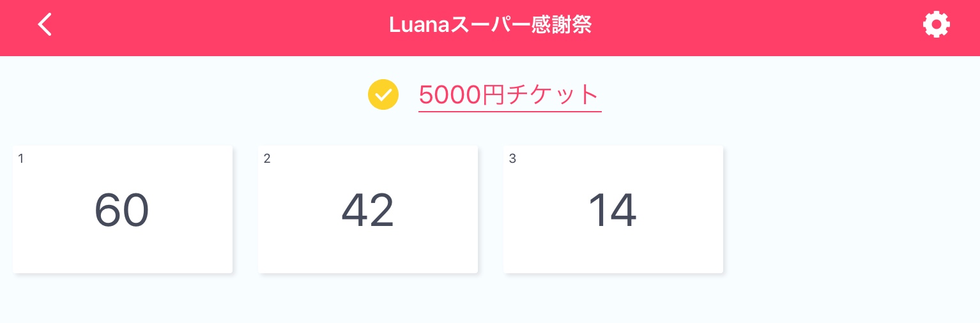The width and height of the screenshot is (980, 323).
Task: Select the third card showing 14
Action: (613, 209)
